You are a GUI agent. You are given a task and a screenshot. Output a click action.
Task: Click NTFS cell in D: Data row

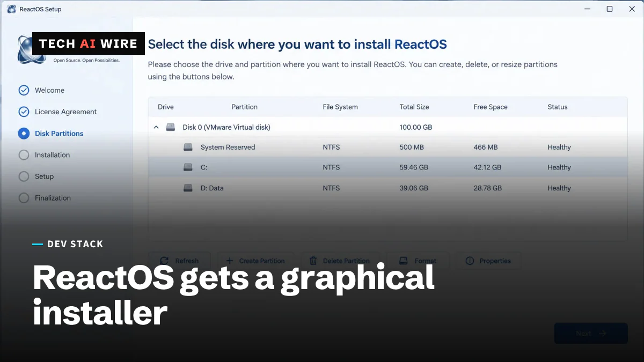coord(331,188)
